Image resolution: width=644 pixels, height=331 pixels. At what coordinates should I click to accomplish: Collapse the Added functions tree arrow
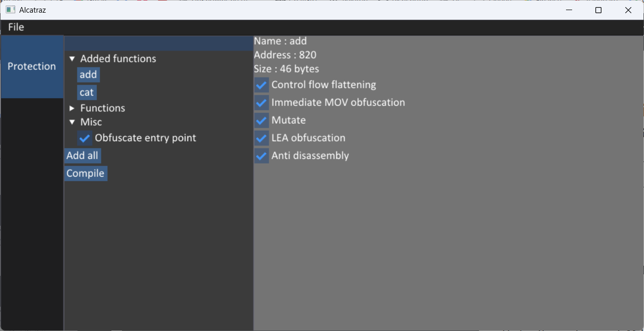(72, 59)
